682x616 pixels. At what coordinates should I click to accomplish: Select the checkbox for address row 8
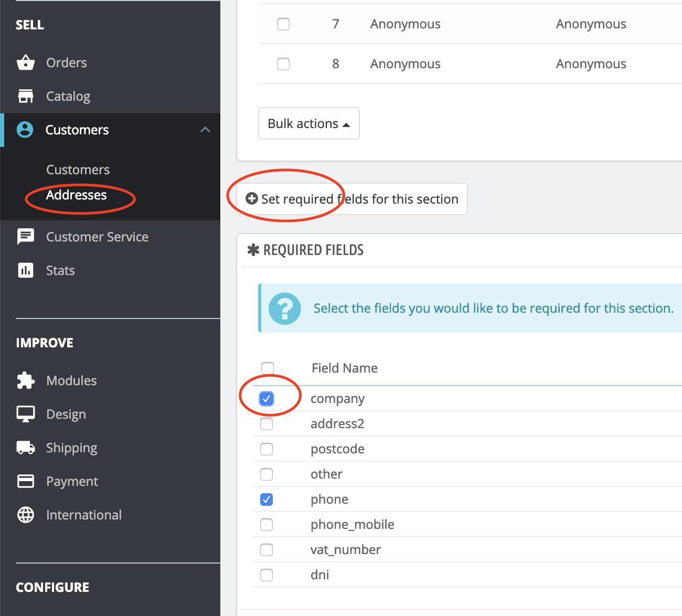[x=283, y=64]
